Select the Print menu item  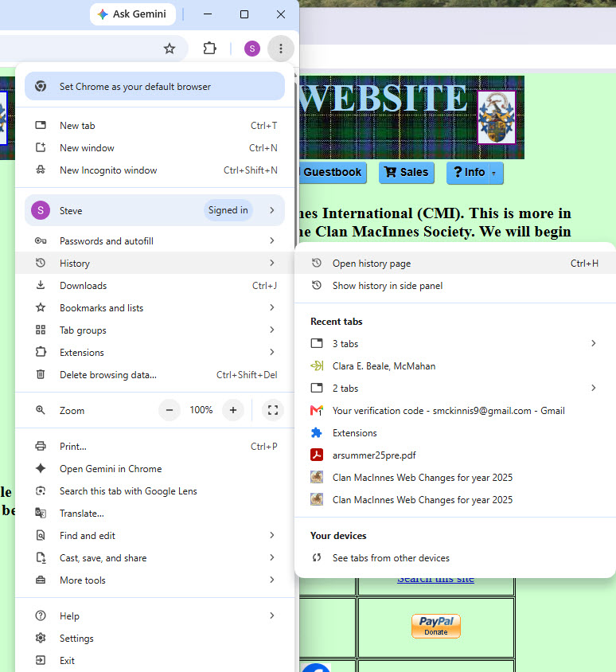click(x=154, y=447)
